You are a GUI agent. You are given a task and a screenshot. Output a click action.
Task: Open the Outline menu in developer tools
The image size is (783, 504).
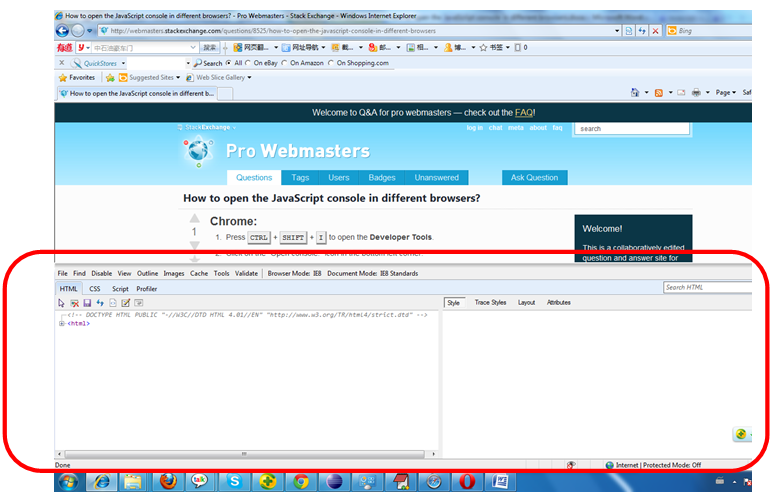(x=147, y=274)
